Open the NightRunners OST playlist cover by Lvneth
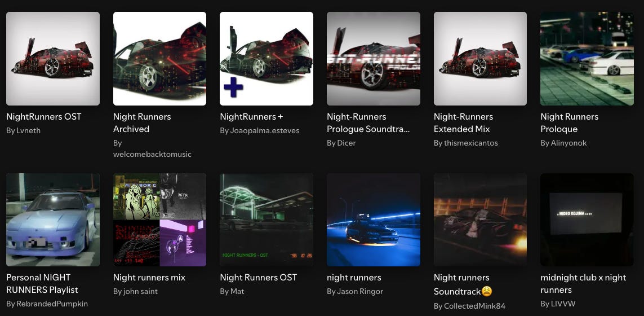644x316 pixels. pos(53,59)
